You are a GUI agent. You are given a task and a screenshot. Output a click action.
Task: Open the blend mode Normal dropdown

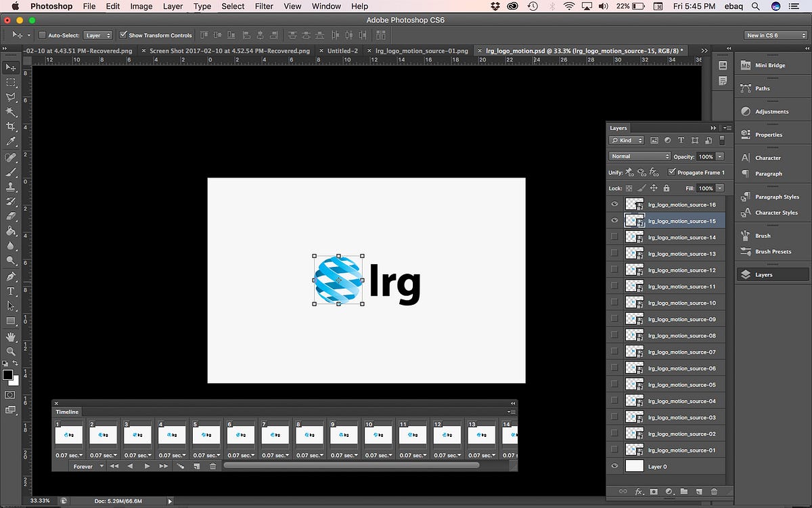[x=639, y=156]
